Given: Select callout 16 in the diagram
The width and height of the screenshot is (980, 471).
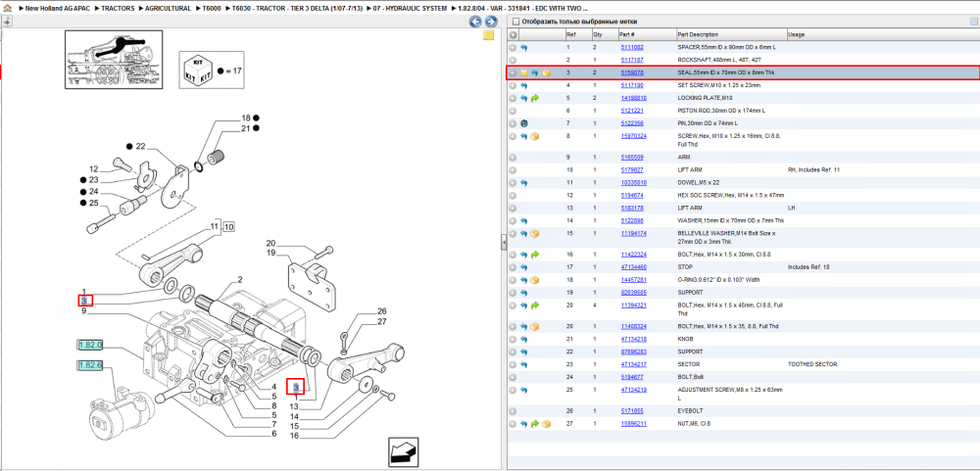Looking at the screenshot, I should 294,436.
